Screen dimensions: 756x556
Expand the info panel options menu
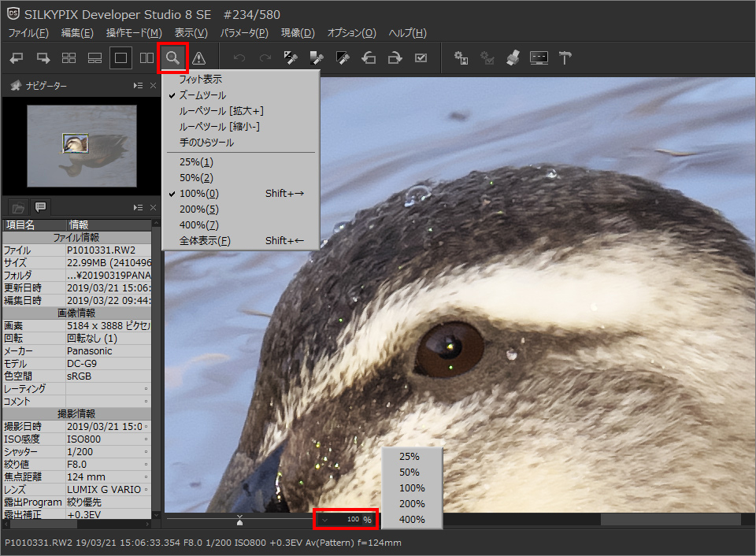coord(138,207)
